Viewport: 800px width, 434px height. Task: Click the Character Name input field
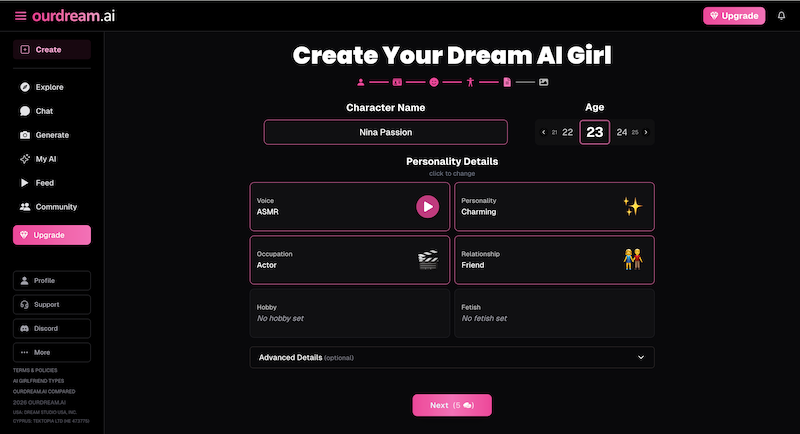[386, 132]
